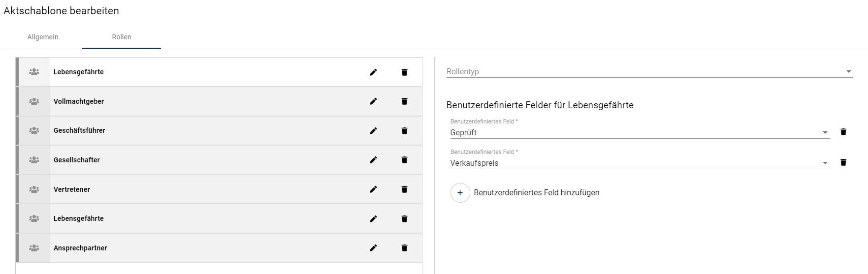868x274 pixels.
Task: Select the Geschäftsführer role name
Action: coord(79,130)
